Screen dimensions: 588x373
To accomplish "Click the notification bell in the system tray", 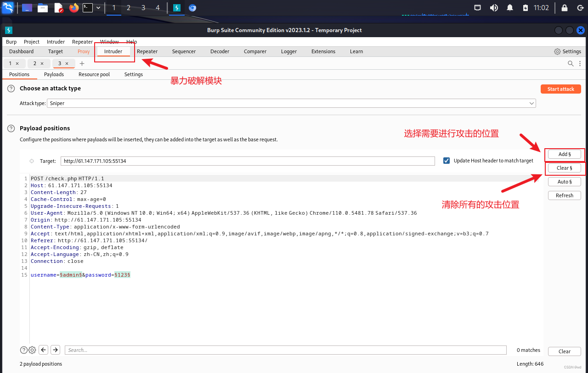I will [509, 7].
